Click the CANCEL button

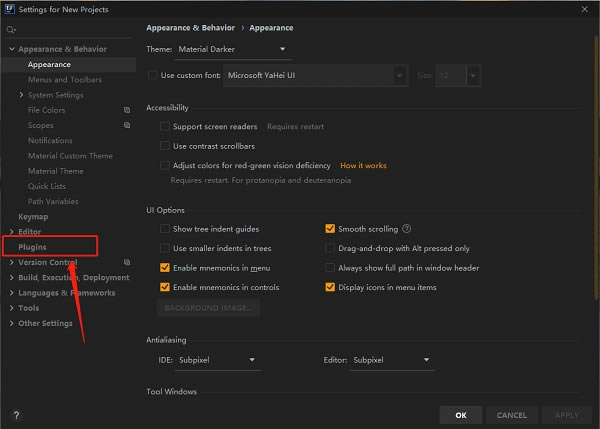coord(512,415)
